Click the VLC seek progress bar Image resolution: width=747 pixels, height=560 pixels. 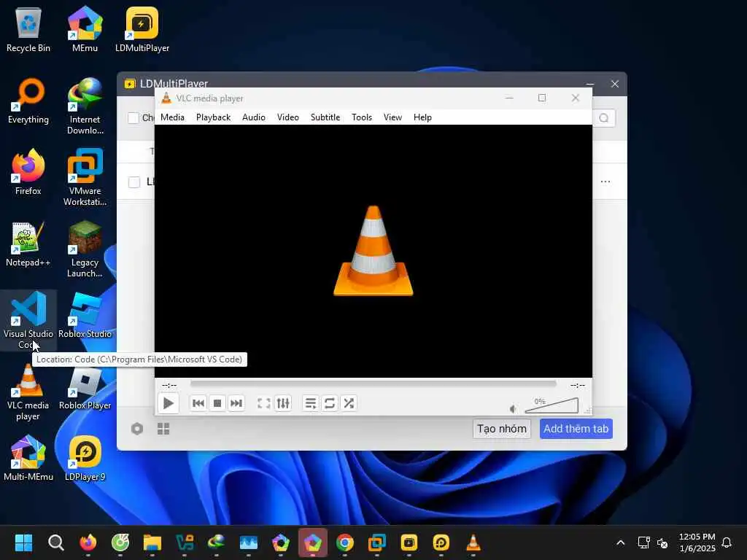click(373, 384)
